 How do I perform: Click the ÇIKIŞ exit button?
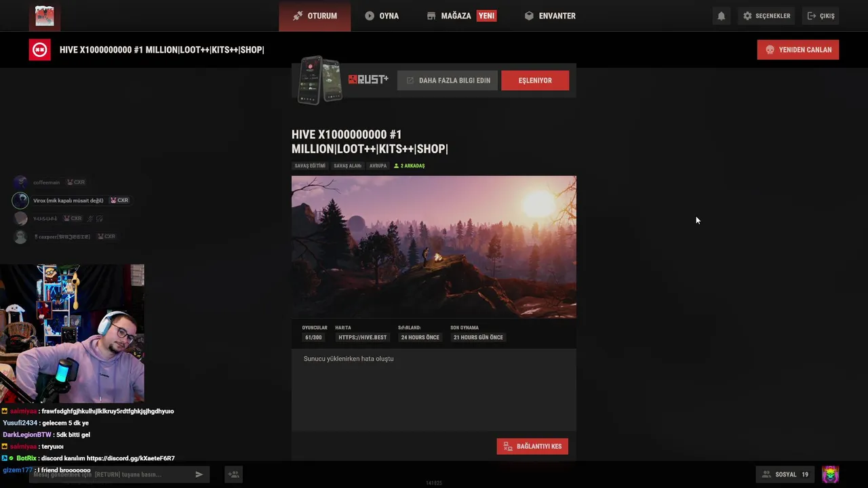pyautogui.click(x=821, y=16)
